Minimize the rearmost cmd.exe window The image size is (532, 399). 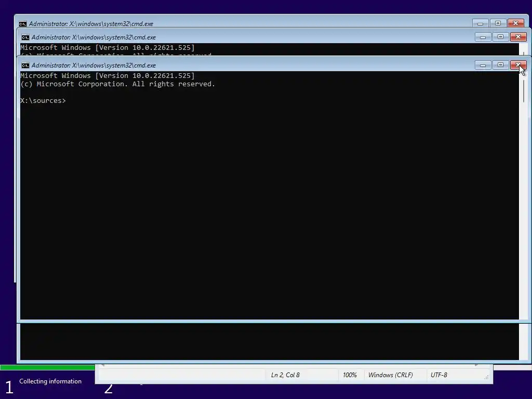(x=480, y=23)
